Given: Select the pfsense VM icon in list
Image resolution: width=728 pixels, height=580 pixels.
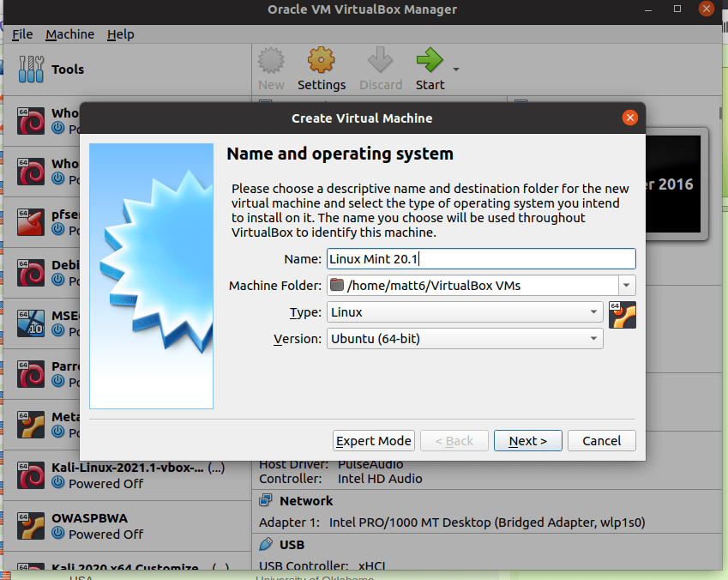Looking at the screenshot, I should 31,221.
